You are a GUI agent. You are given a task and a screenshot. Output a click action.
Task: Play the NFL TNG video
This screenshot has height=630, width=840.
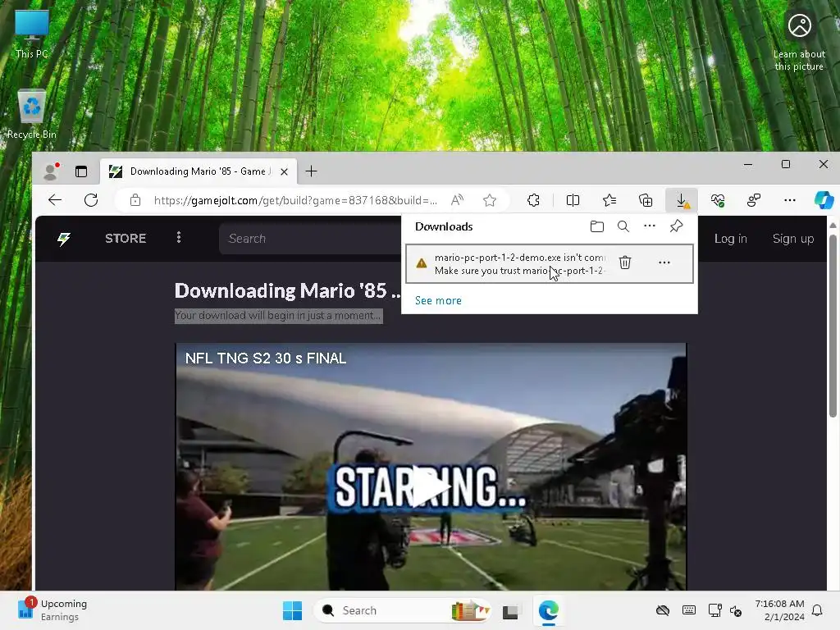(431, 486)
